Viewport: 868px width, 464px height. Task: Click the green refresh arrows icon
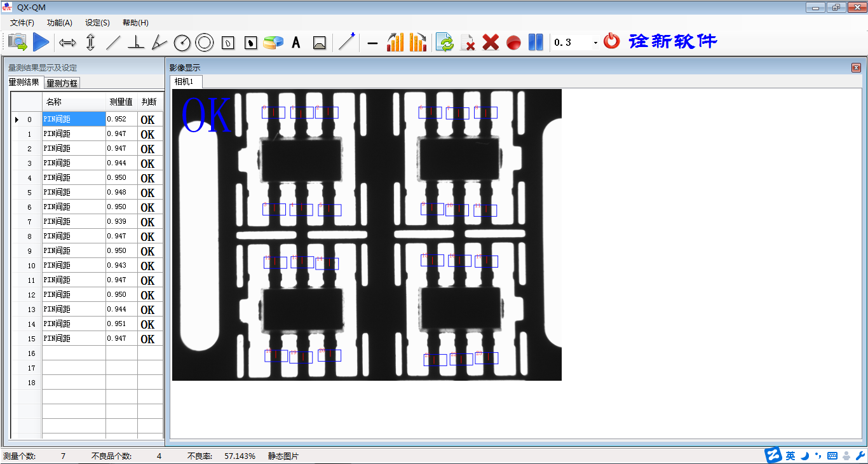(x=445, y=43)
